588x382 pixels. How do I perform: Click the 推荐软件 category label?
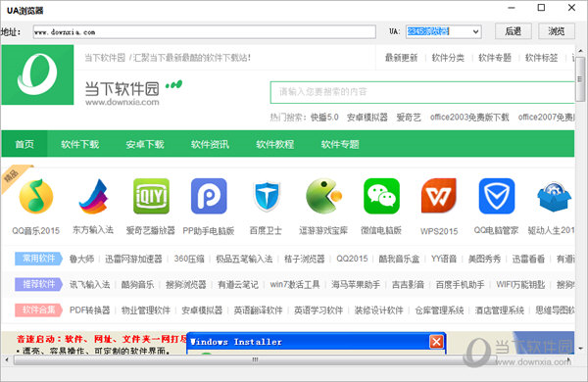(x=38, y=284)
